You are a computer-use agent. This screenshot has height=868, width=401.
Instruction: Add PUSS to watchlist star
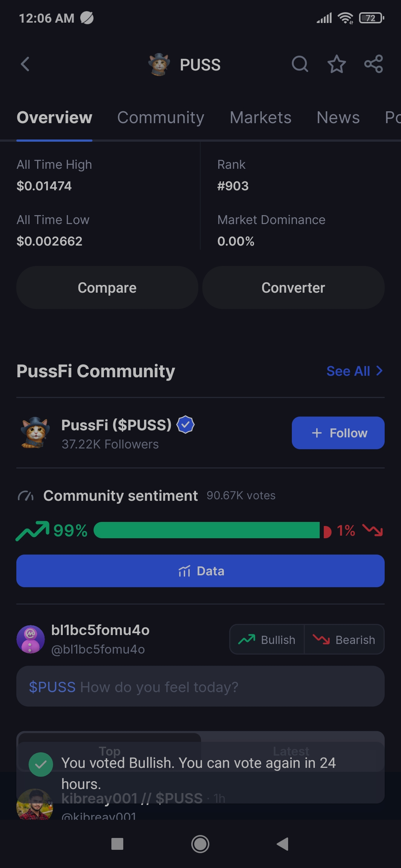(x=336, y=64)
